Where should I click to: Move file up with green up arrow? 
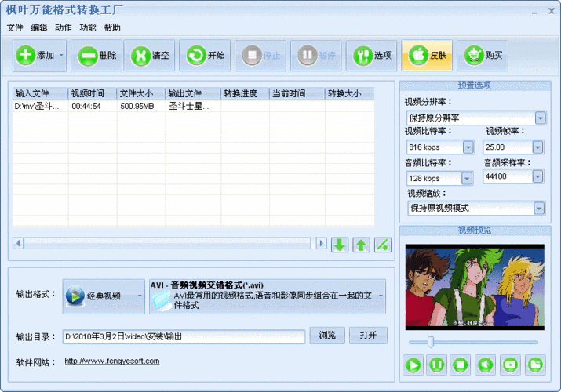(x=361, y=244)
